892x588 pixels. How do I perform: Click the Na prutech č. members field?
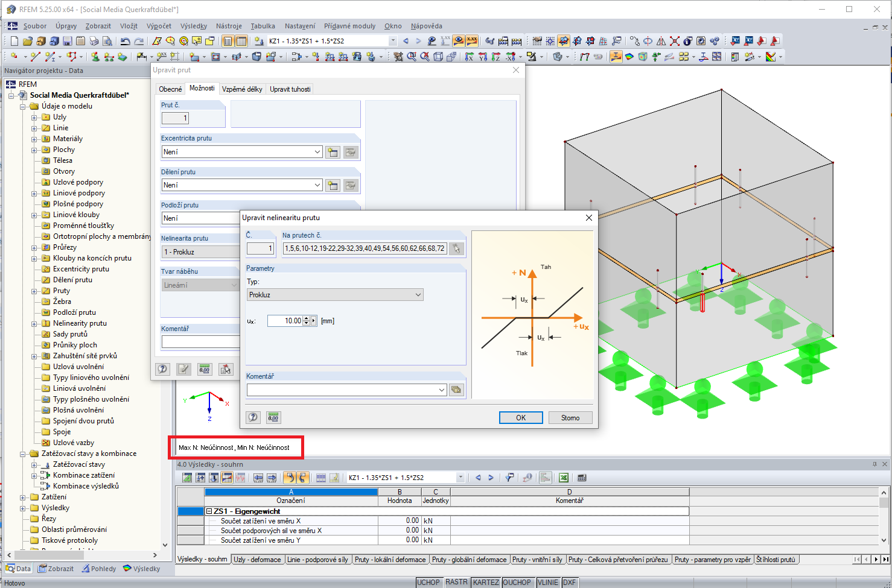pos(365,248)
